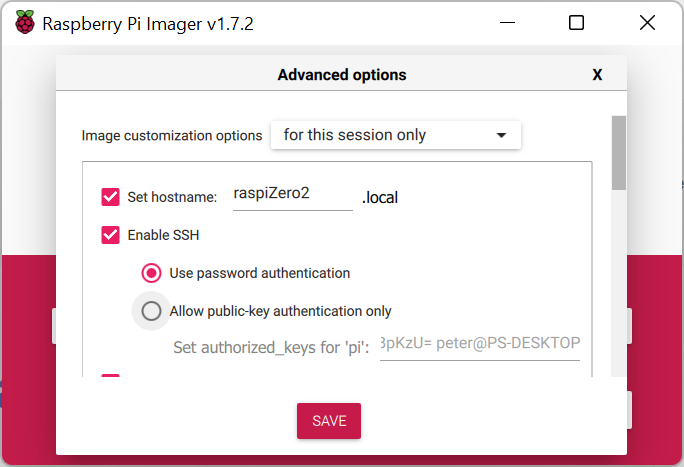
Task: Click the SAVE button
Action: click(329, 421)
